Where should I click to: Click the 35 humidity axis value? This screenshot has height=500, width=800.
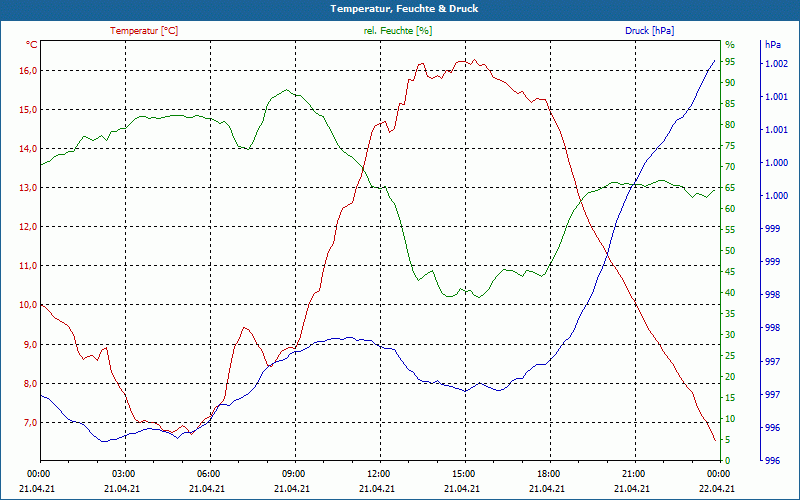point(730,314)
